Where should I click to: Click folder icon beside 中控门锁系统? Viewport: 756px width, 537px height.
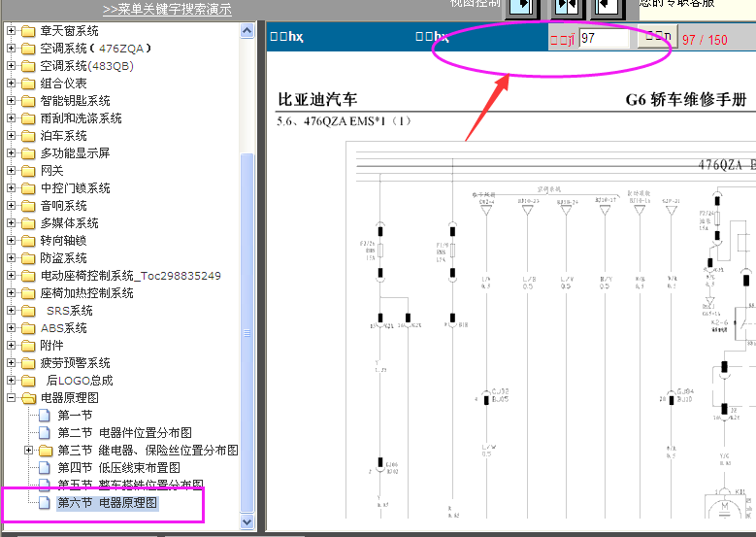28,188
